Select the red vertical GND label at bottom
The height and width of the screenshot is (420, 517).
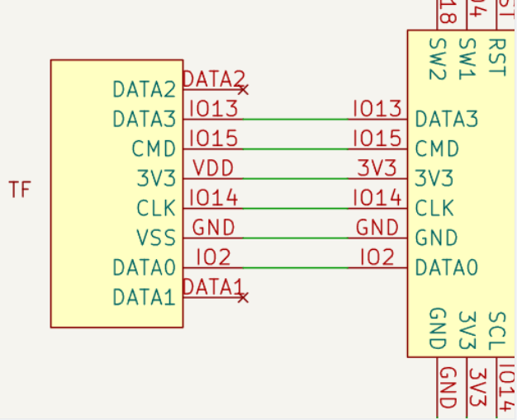click(x=448, y=389)
